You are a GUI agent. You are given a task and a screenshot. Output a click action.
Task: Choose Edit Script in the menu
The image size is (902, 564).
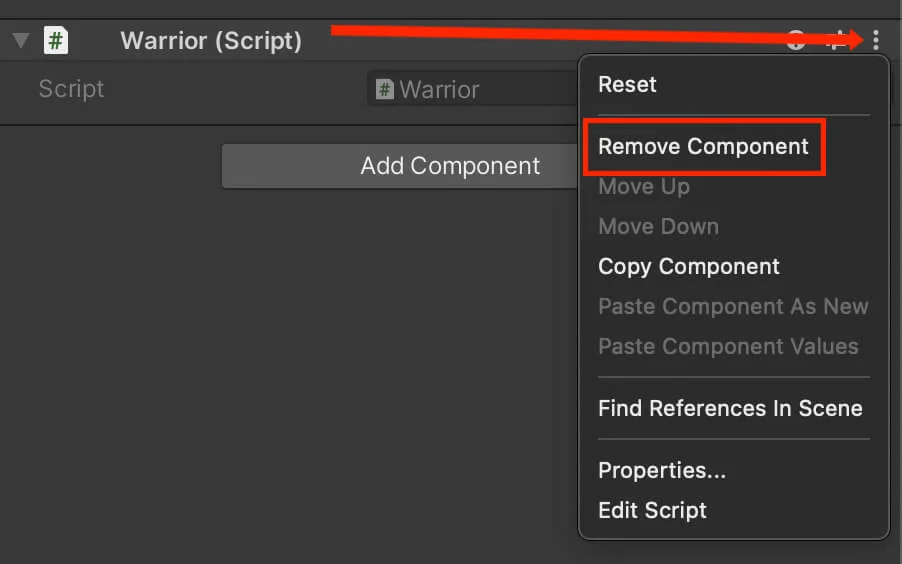[652, 510]
